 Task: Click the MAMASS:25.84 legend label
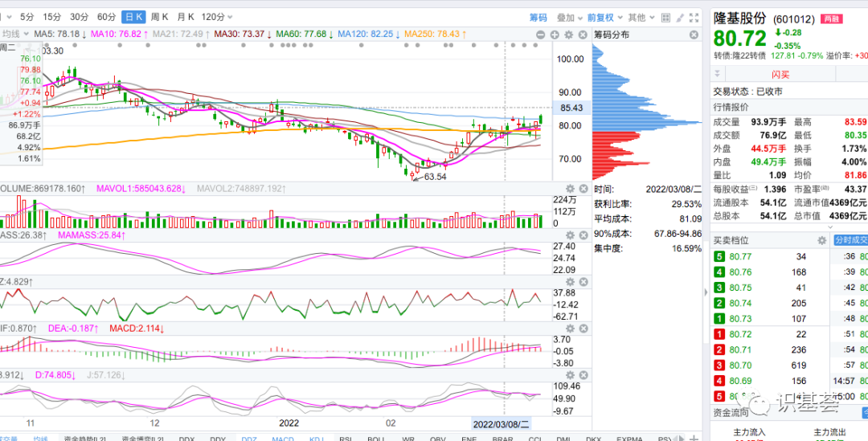(x=91, y=235)
